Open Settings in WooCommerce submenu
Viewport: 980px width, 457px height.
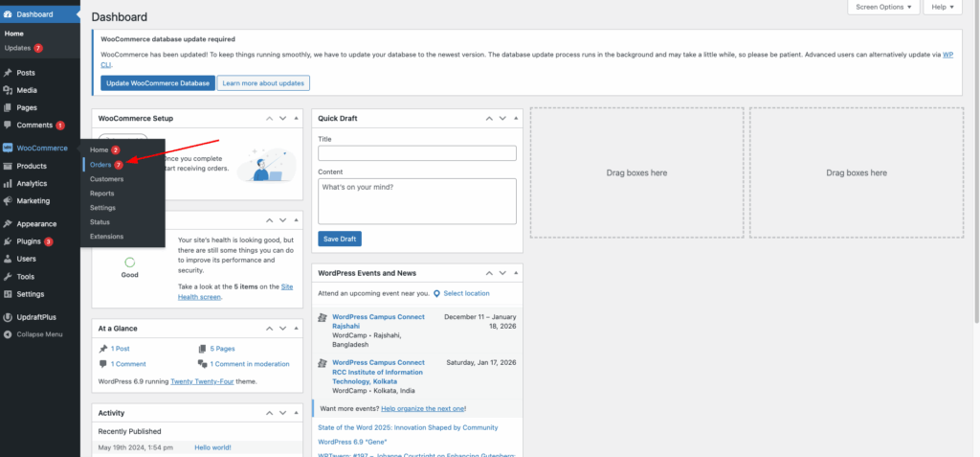(x=102, y=208)
